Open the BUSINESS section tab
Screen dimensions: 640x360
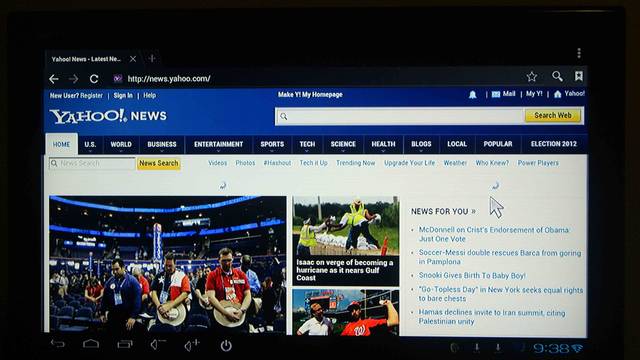point(162,144)
